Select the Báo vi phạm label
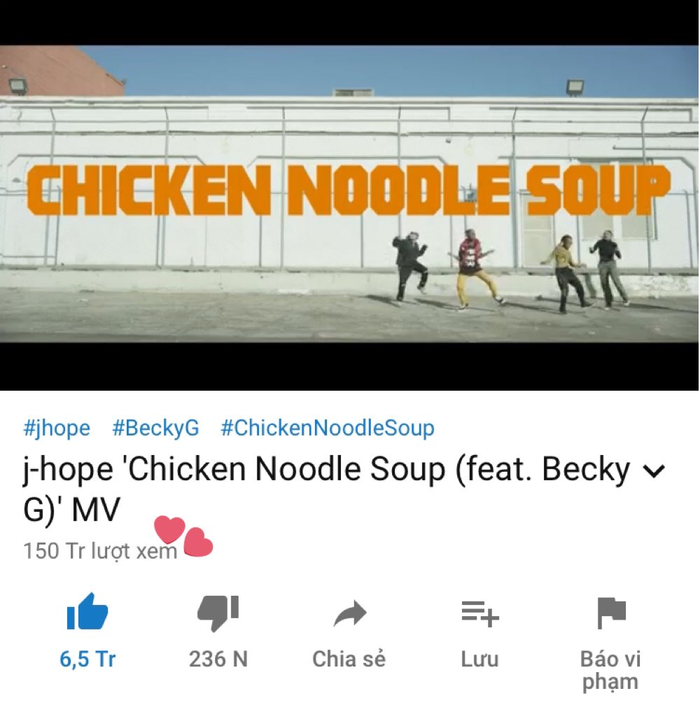700x717 pixels. point(610,670)
